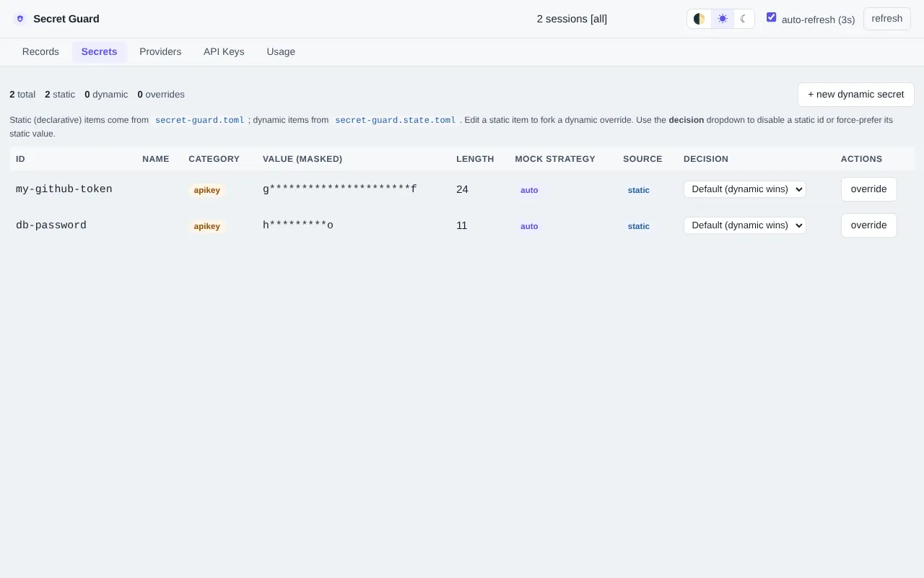
Task: Select the my-github-token ID cell
Action: [x=64, y=189]
